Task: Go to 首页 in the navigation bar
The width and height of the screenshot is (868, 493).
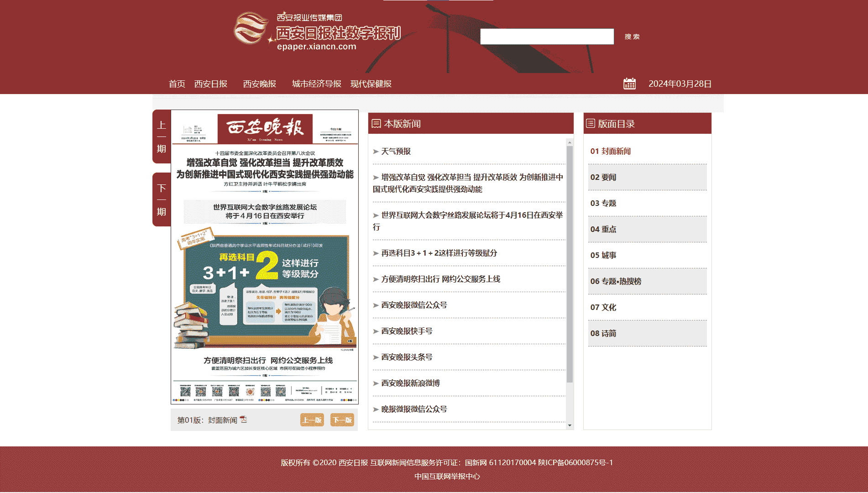Action: [177, 84]
